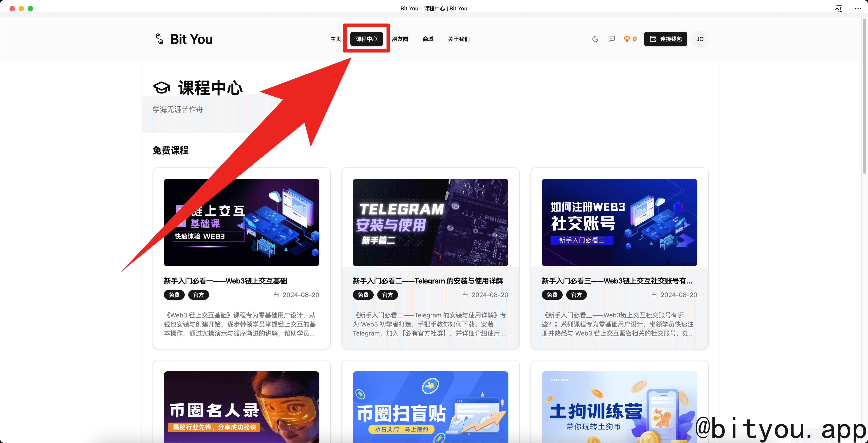
Task: Open the messages chat bubble icon
Action: [612, 39]
